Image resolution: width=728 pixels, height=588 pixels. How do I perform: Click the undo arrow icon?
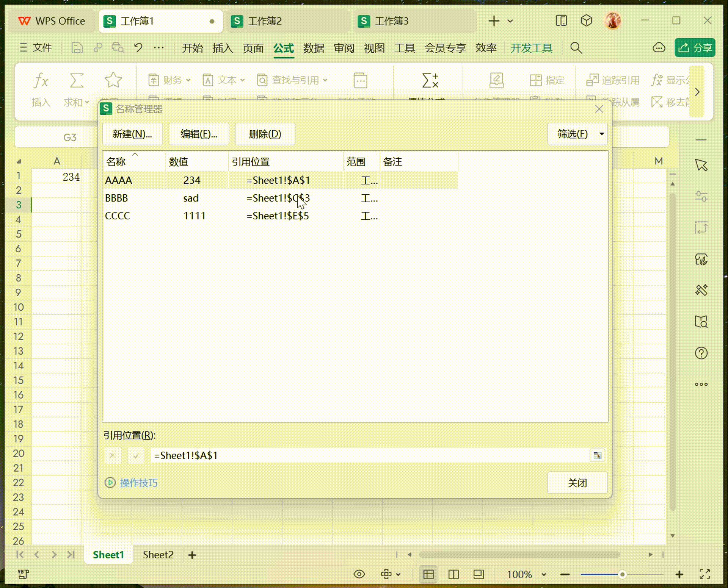point(138,48)
